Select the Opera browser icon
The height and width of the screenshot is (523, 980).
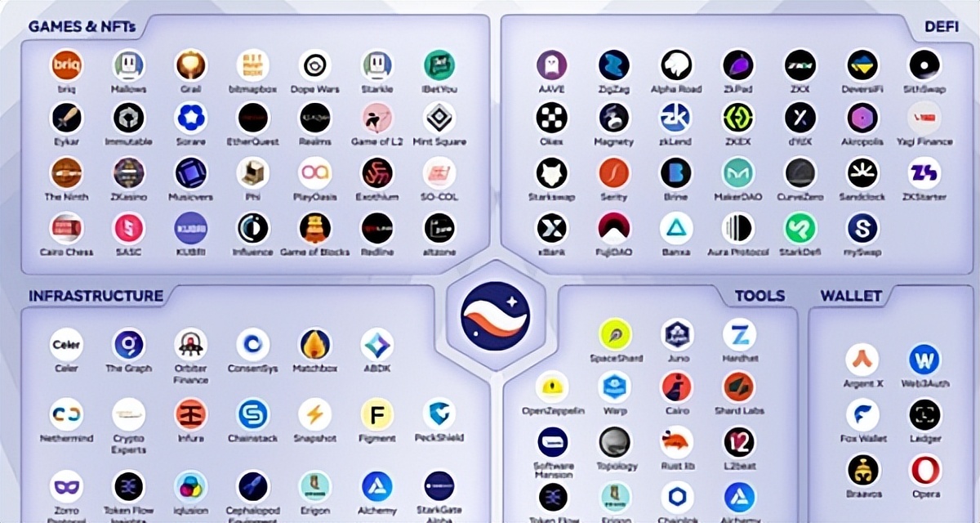[924, 470]
